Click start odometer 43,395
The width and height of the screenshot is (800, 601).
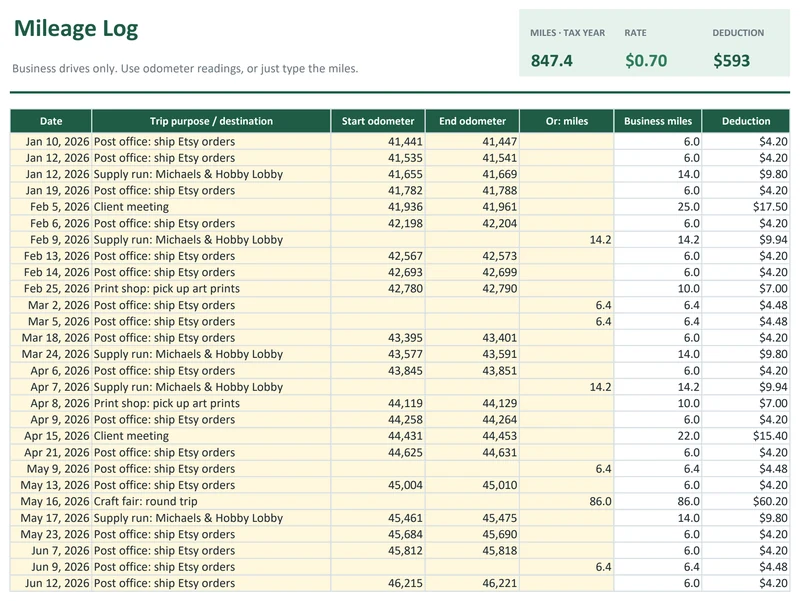click(x=378, y=338)
